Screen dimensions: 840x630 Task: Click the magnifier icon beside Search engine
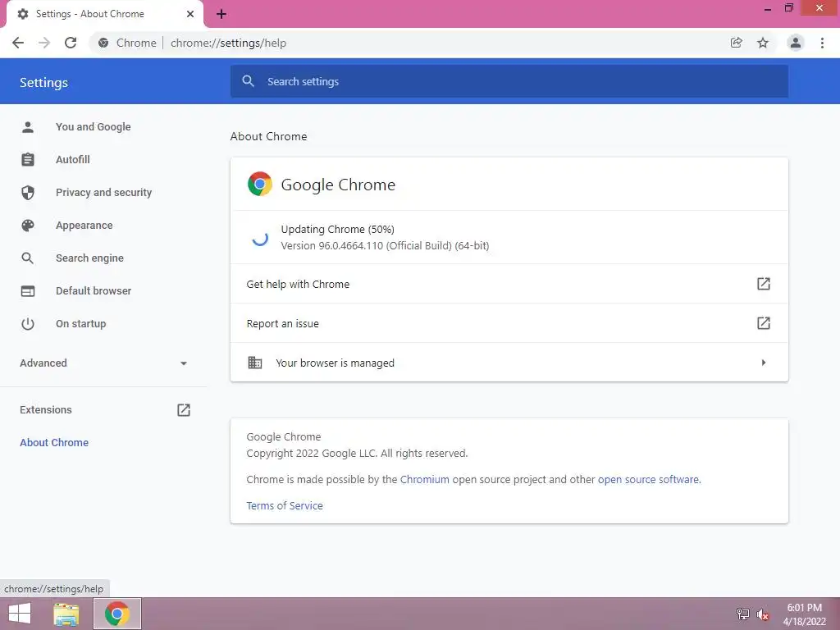(x=28, y=258)
